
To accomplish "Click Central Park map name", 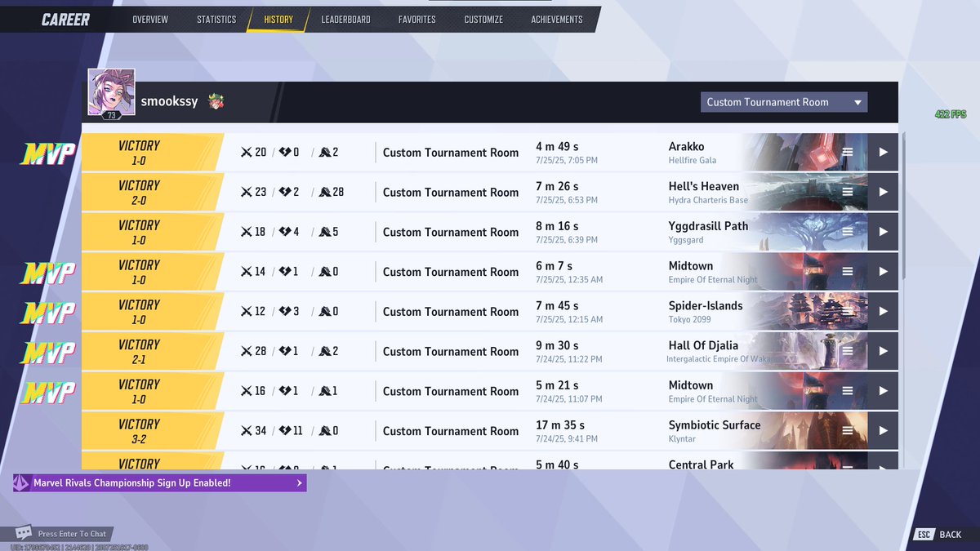I will [701, 464].
